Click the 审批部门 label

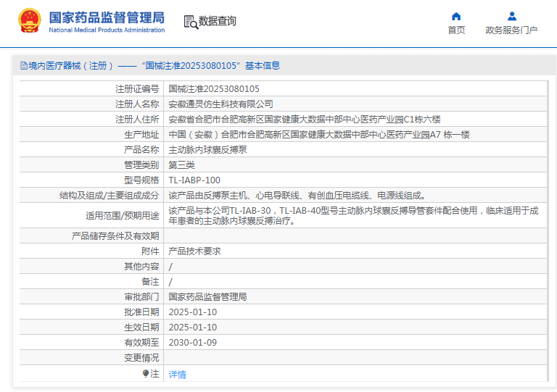point(141,297)
